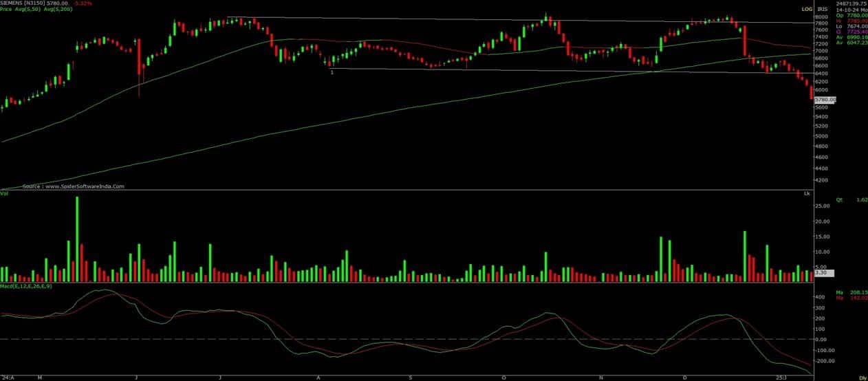Click the Lk unit label on volume panel
This screenshot has height=381, width=868.
click(x=806, y=195)
